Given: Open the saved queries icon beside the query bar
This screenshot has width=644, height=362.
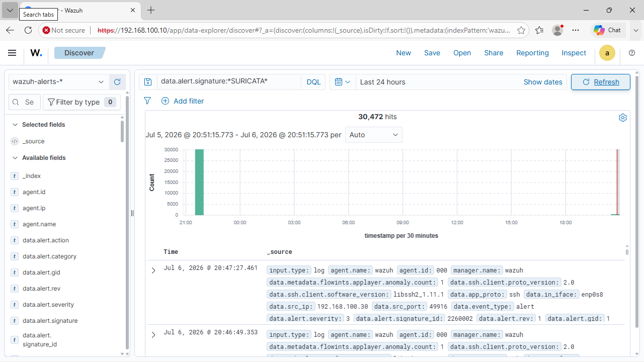Looking at the screenshot, I should pos(148,82).
